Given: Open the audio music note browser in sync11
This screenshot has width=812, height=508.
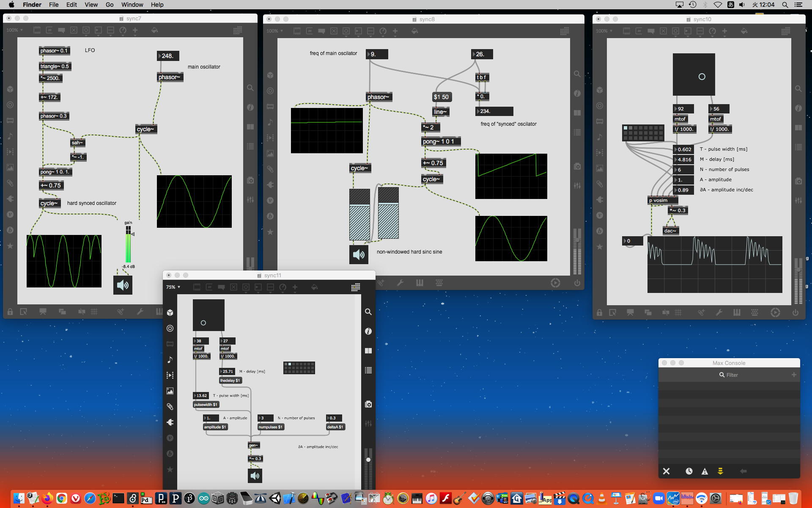Looking at the screenshot, I should pos(170,359).
